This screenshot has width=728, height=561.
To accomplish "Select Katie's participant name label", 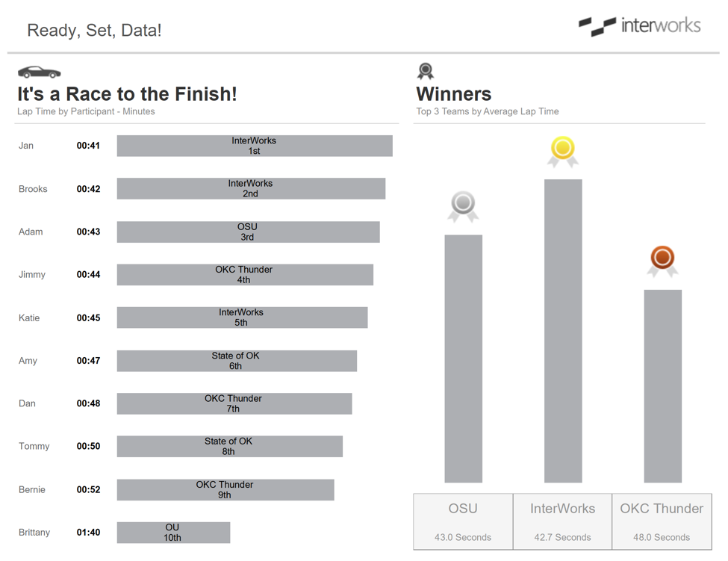I will pyautogui.click(x=29, y=318).
